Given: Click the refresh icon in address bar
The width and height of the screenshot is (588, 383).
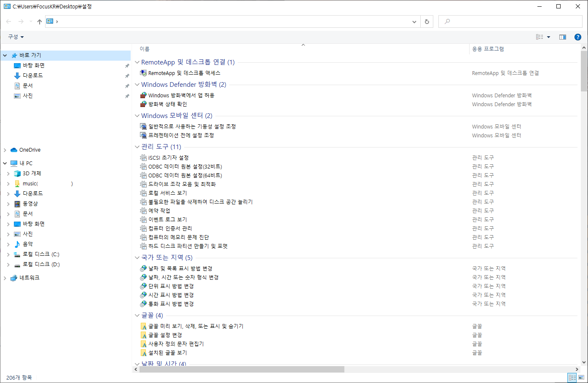Looking at the screenshot, I should [x=427, y=21].
